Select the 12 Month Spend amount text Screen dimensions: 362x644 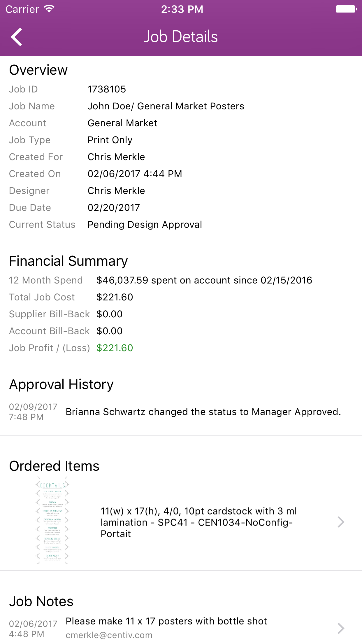(204, 280)
